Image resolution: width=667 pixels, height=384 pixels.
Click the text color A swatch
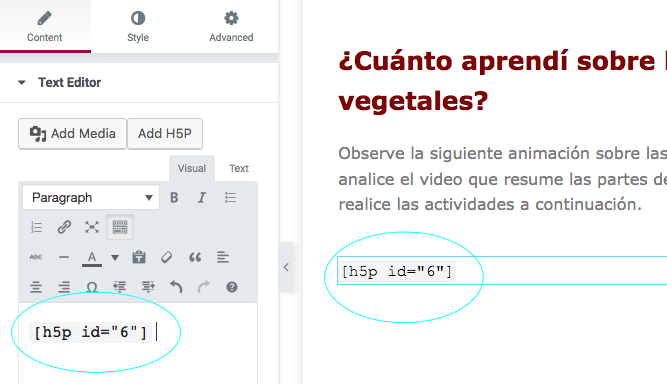pyautogui.click(x=92, y=258)
